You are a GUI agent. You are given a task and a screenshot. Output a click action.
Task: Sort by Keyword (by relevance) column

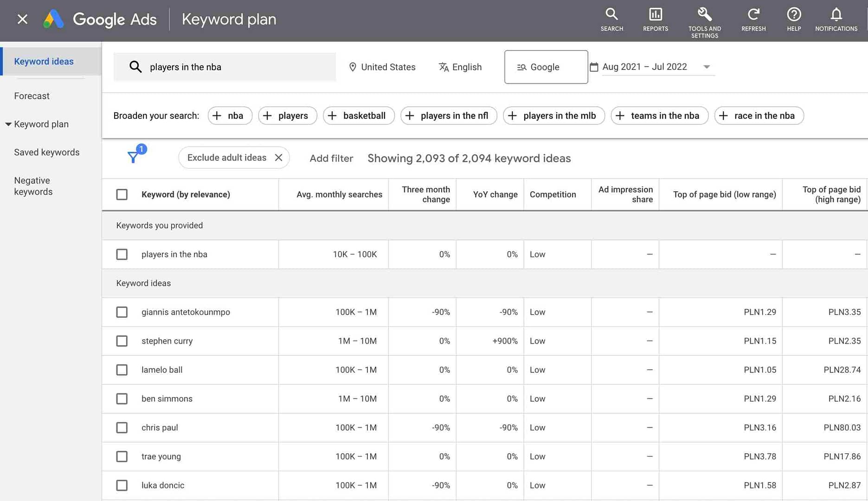186,194
